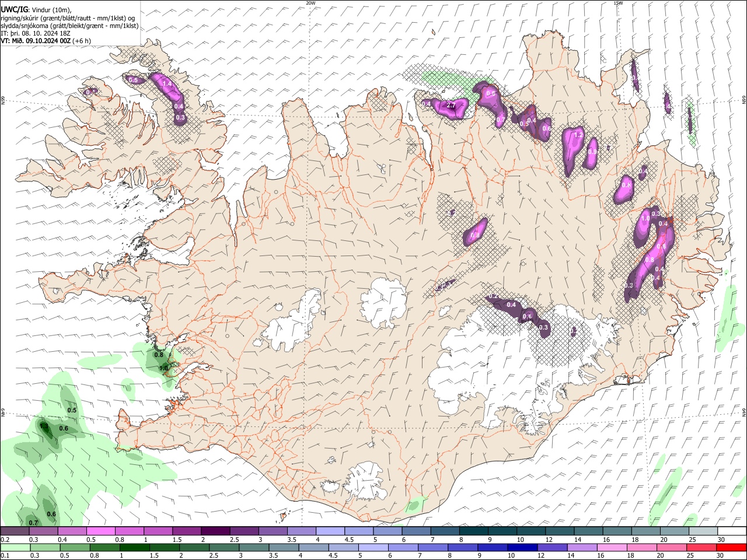Click the '20W' longitude label

click(310, 3)
